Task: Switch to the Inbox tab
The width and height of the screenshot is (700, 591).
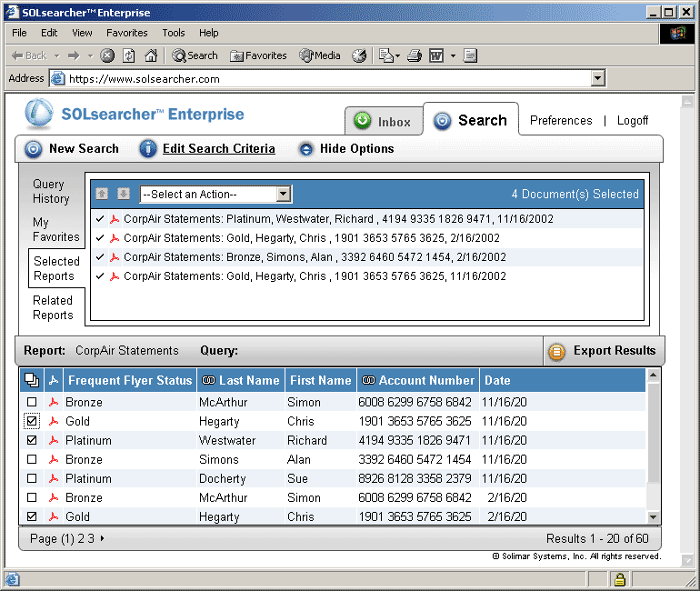Action: (x=384, y=122)
